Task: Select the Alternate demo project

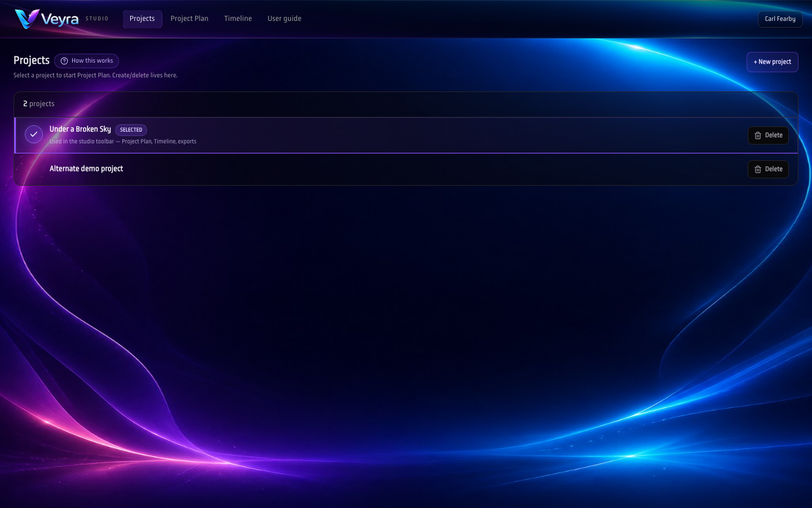Action: (x=405, y=169)
